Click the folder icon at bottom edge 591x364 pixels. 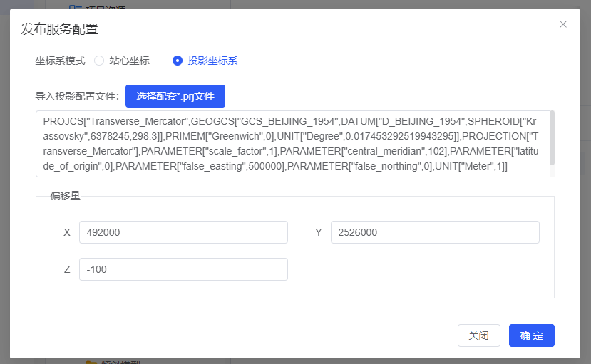tap(91, 362)
